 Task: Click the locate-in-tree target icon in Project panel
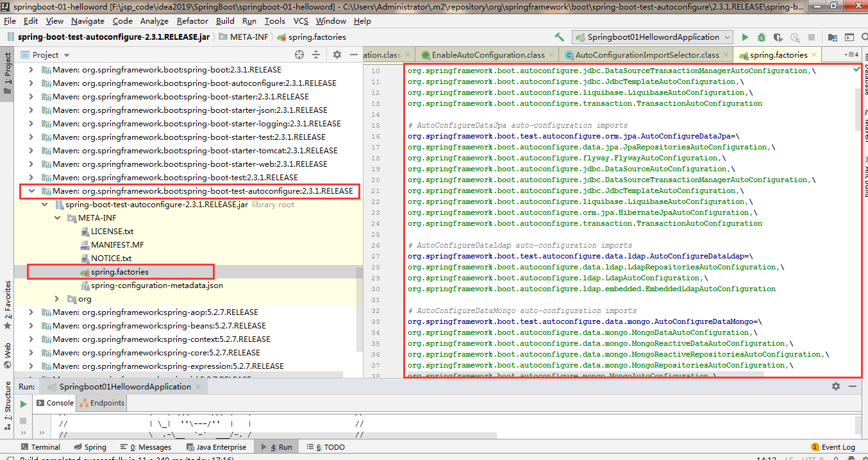click(299, 55)
